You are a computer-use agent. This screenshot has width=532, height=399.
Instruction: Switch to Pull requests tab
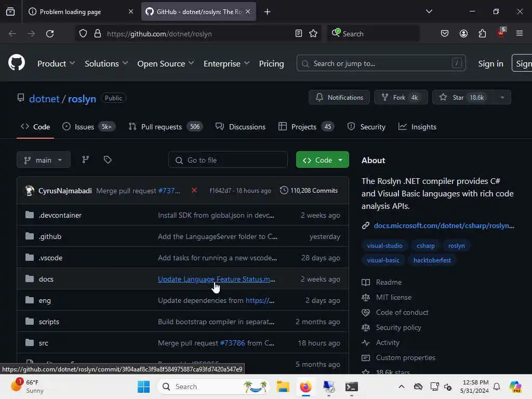tap(166, 127)
